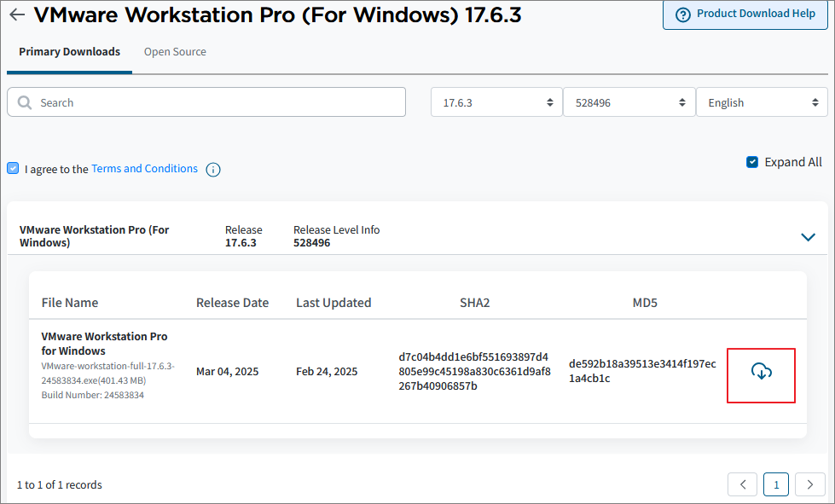Click the cloud download icon for Workstation Pro
The width and height of the screenshot is (835, 504).
click(x=761, y=372)
